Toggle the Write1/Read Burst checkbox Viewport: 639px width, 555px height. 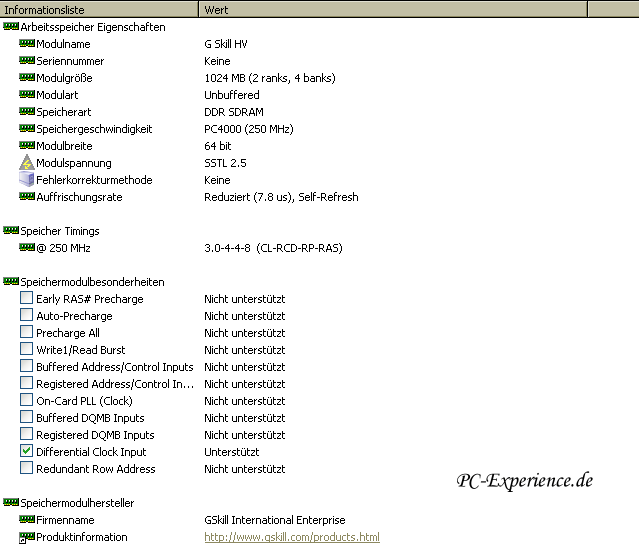click(x=26, y=349)
